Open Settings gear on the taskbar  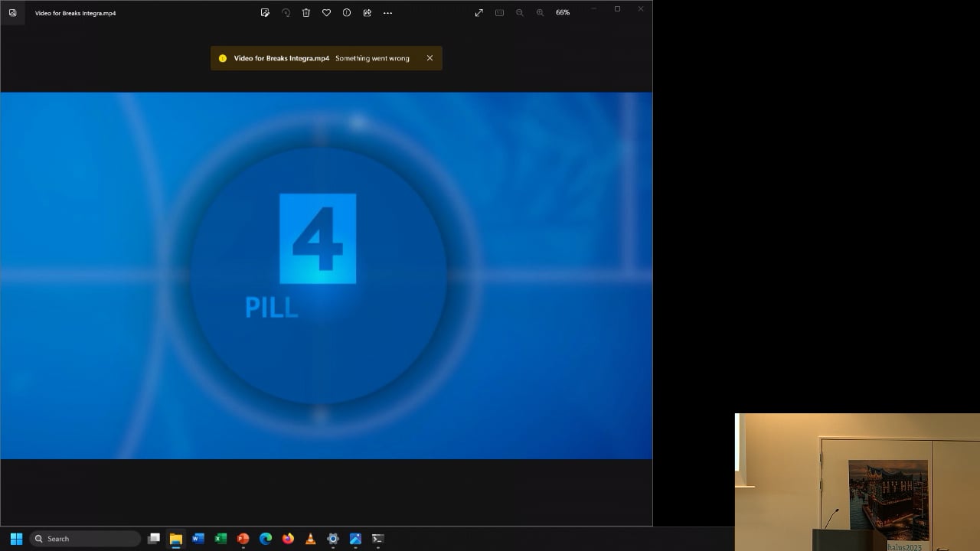click(333, 539)
